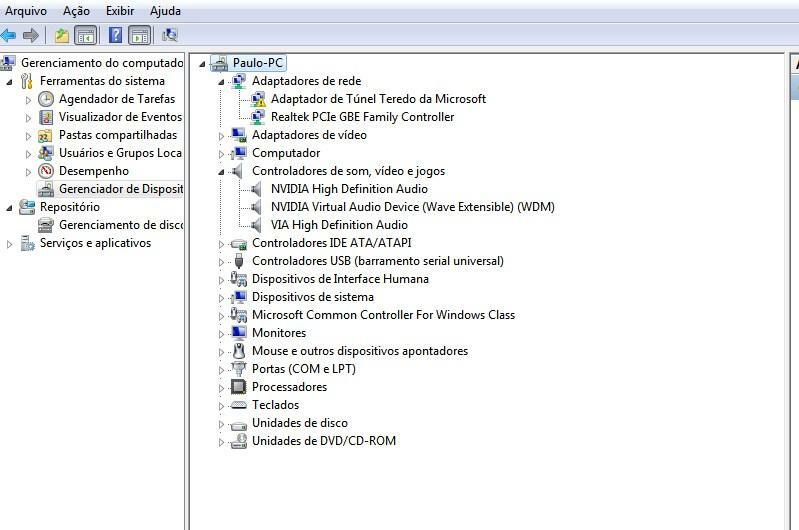Click the Usuários e Grupos Locais icon

pyautogui.click(x=46, y=153)
